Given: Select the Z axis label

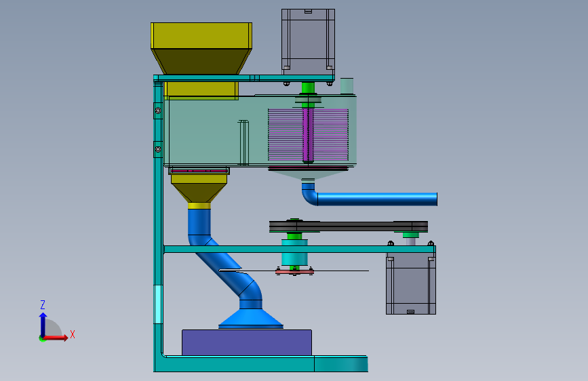Looking at the screenshot, I should coord(43,304).
